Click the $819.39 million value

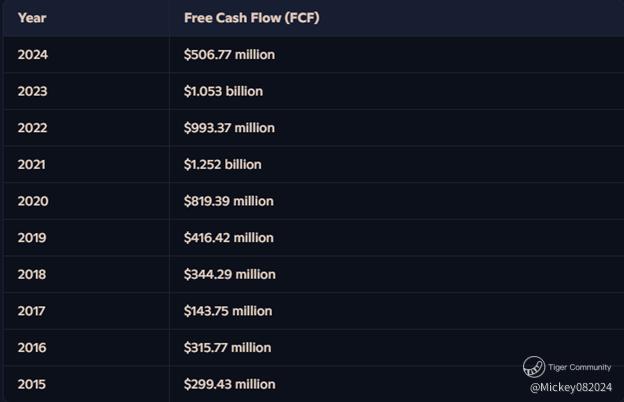(x=228, y=201)
